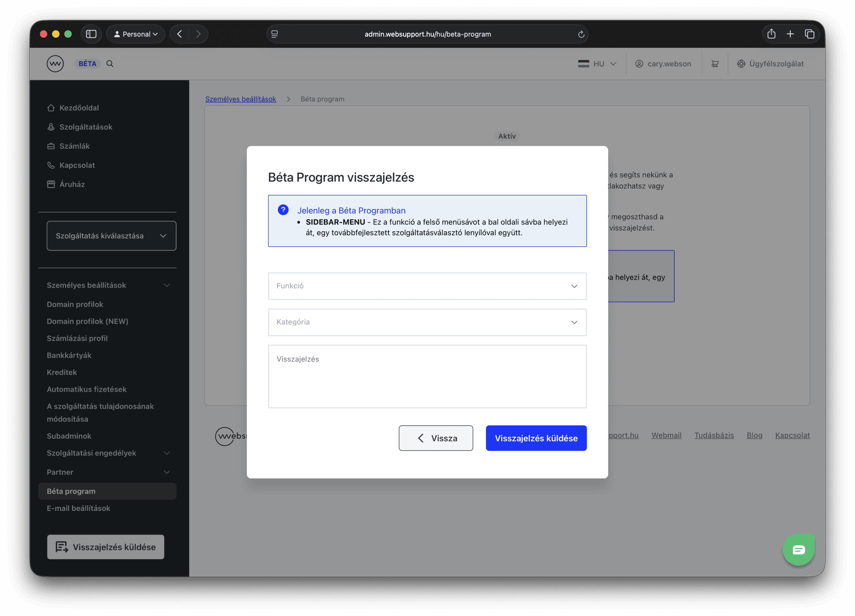
Task: Open Safari tab overview icon
Action: click(x=809, y=34)
